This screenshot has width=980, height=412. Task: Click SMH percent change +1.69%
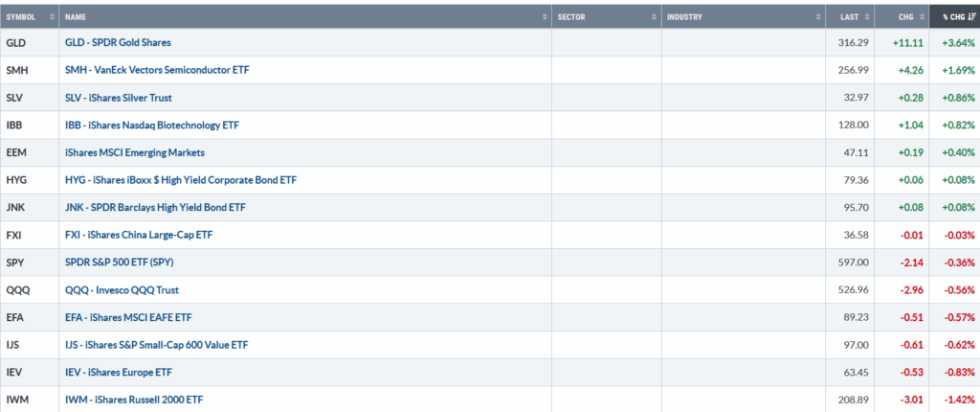pyautogui.click(x=958, y=70)
